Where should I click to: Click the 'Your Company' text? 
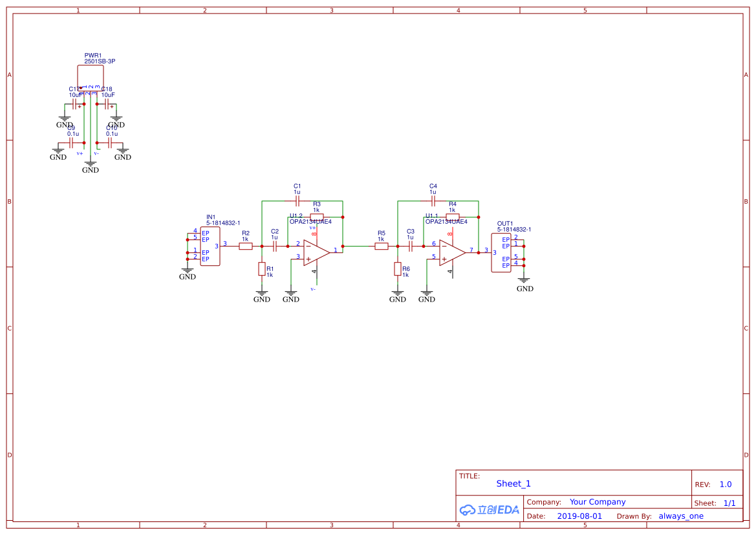(598, 502)
